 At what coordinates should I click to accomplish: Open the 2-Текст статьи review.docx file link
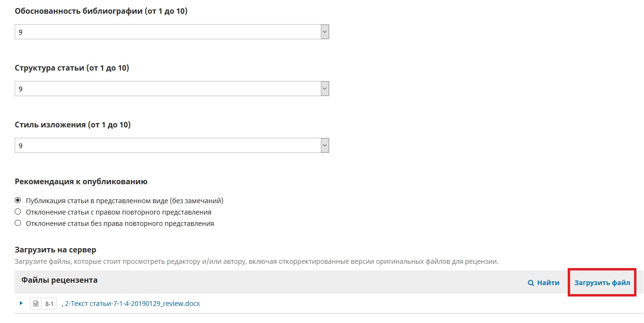[x=132, y=304]
